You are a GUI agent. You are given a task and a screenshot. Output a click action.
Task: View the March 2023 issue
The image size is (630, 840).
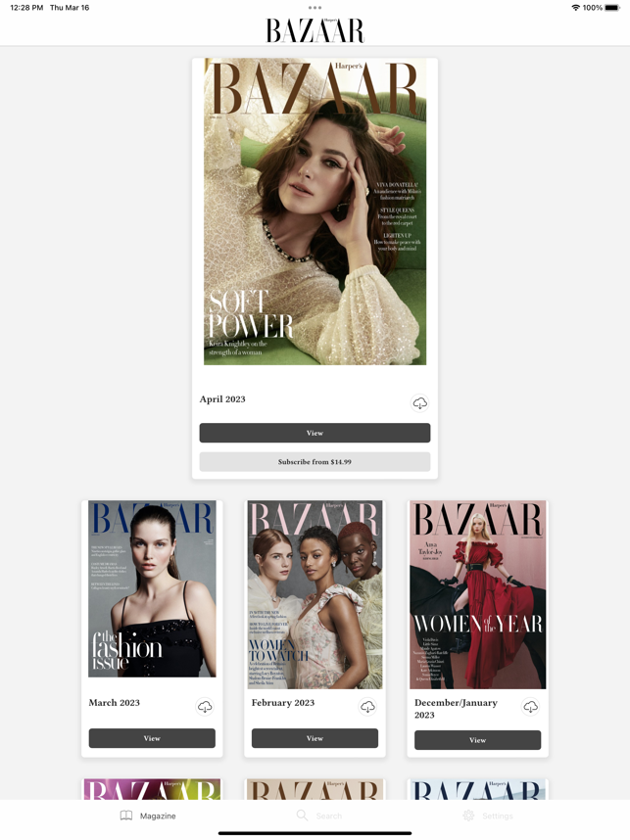[152, 738]
